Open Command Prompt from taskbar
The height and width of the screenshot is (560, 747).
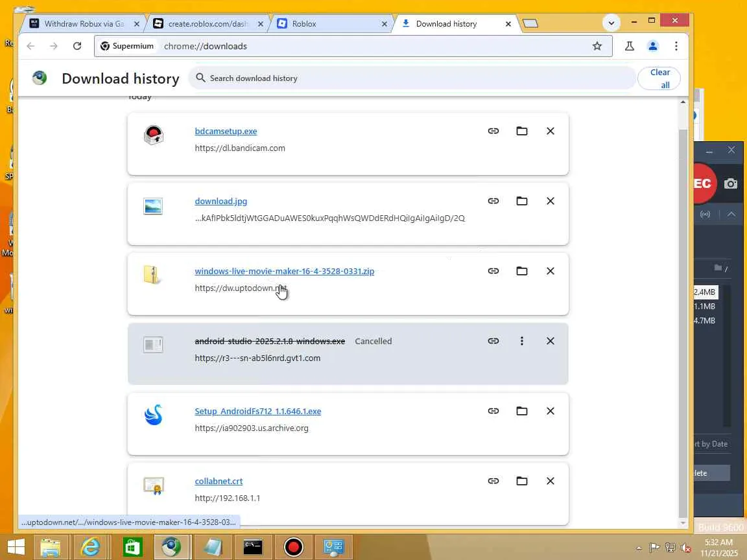[253, 547]
